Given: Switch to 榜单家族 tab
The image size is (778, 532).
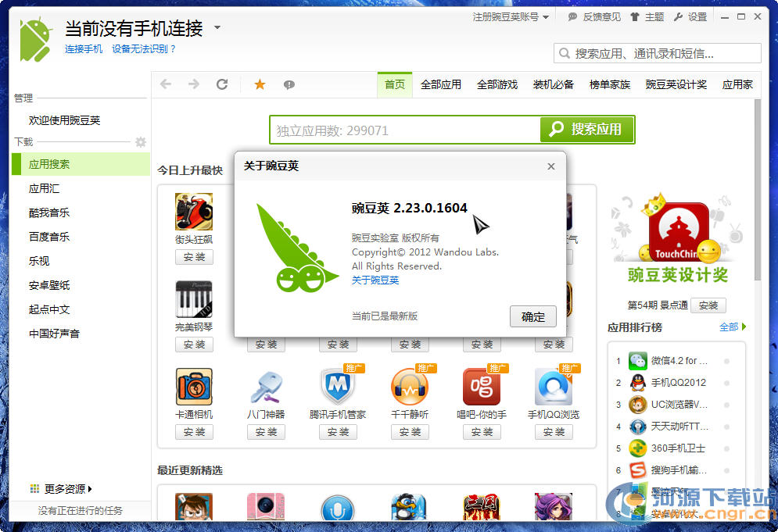Looking at the screenshot, I should tap(610, 85).
